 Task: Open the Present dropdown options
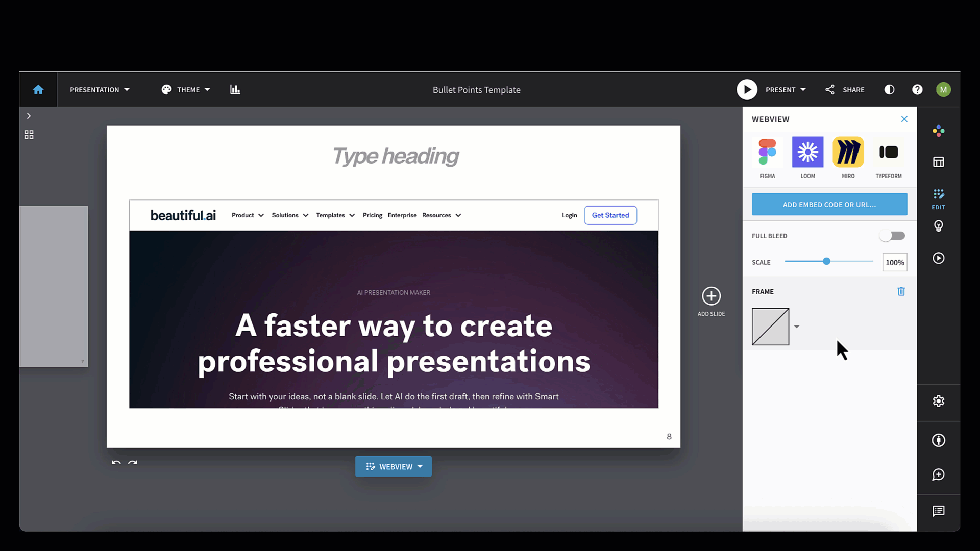(786, 90)
